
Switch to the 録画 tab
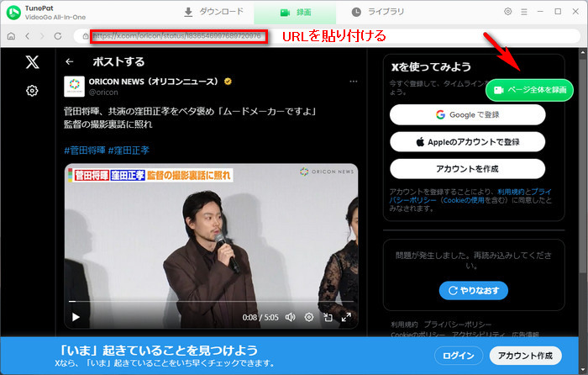(x=295, y=13)
